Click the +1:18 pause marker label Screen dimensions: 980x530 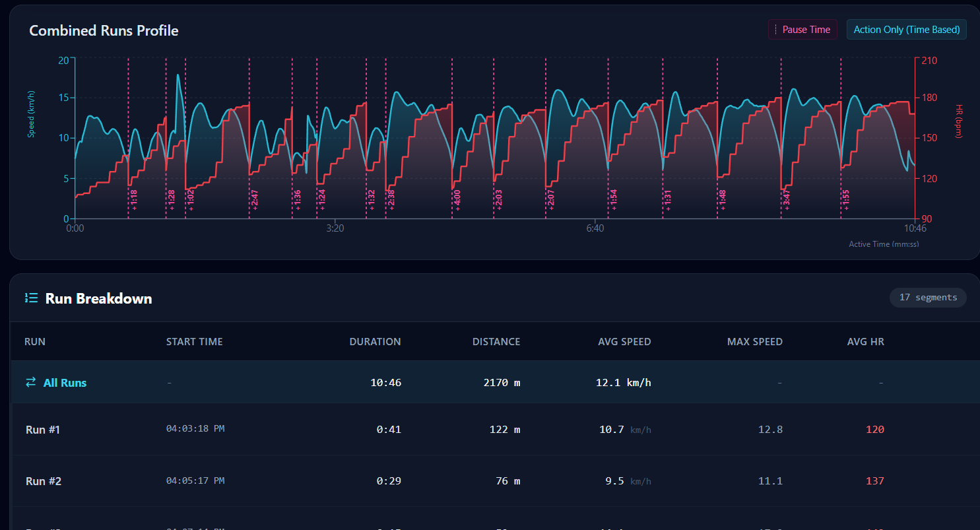coord(134,200)
